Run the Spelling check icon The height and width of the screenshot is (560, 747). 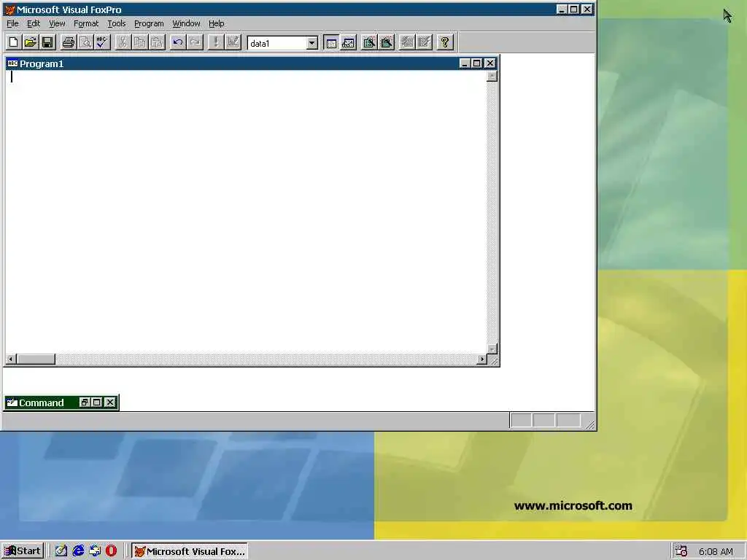pos(102,42)
